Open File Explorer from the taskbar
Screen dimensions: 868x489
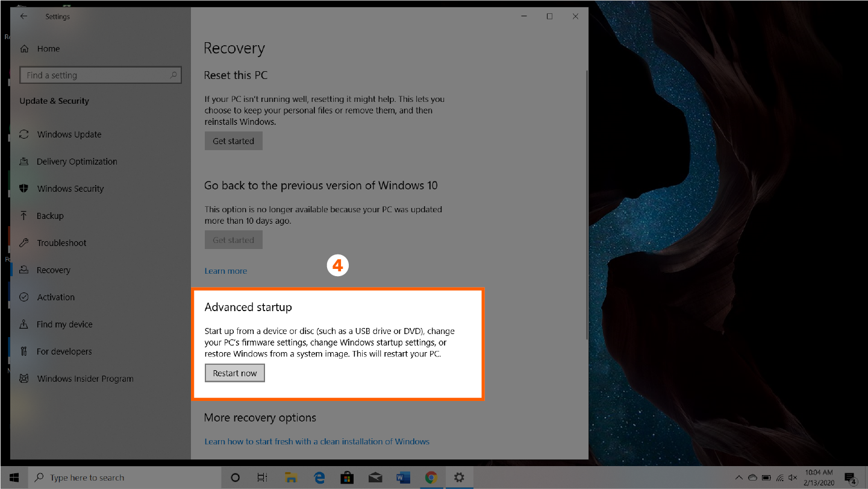coord(291,478)
